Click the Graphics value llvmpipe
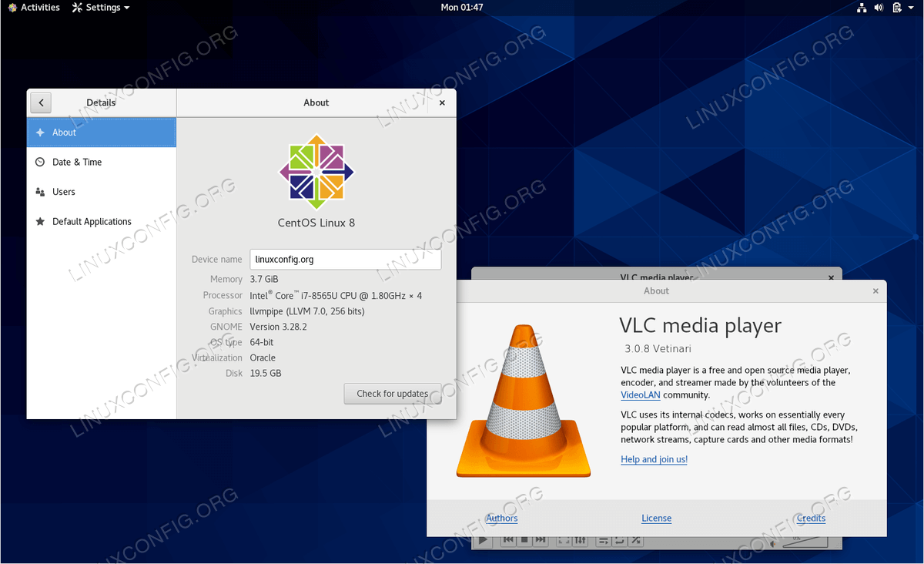The image size is (924, 564). 307,311
